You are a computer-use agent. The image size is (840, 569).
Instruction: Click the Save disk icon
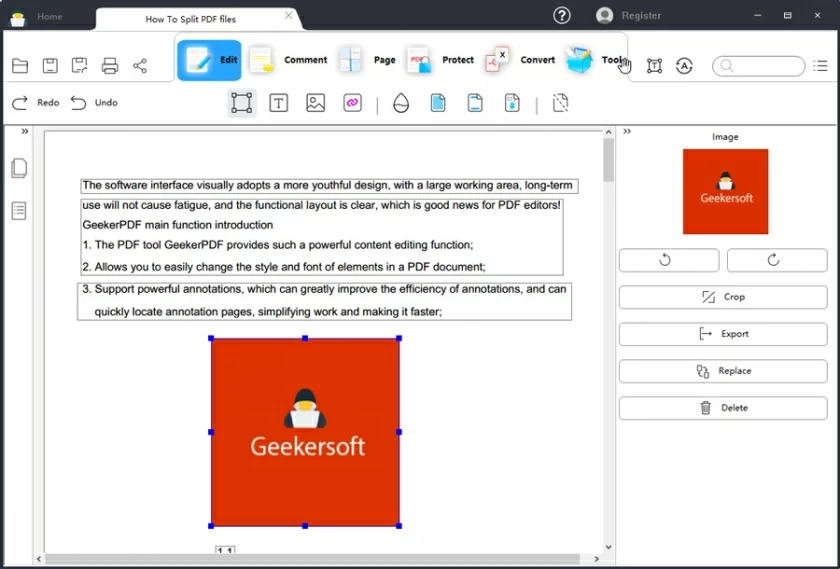pos(50,66)
